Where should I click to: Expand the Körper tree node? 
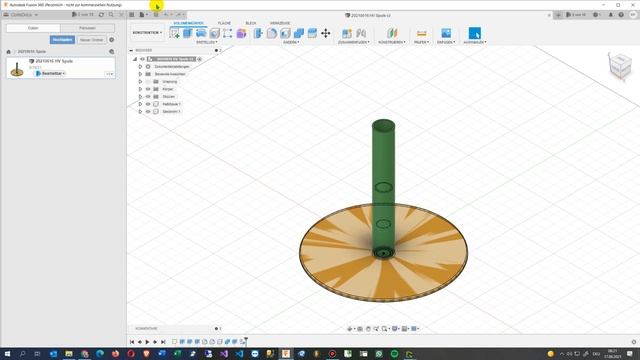tap(140, 89)
